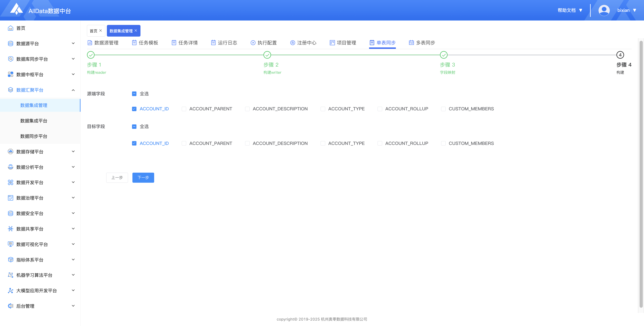Click the 上一步 button
The height and width of the screenshot is (326, 644).
point(117,177)
